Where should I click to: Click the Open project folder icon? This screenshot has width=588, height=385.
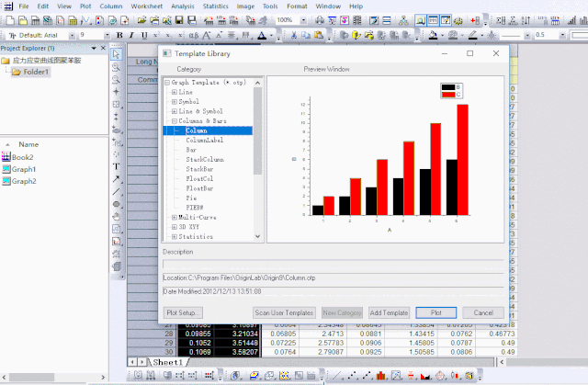click(141, 20)
